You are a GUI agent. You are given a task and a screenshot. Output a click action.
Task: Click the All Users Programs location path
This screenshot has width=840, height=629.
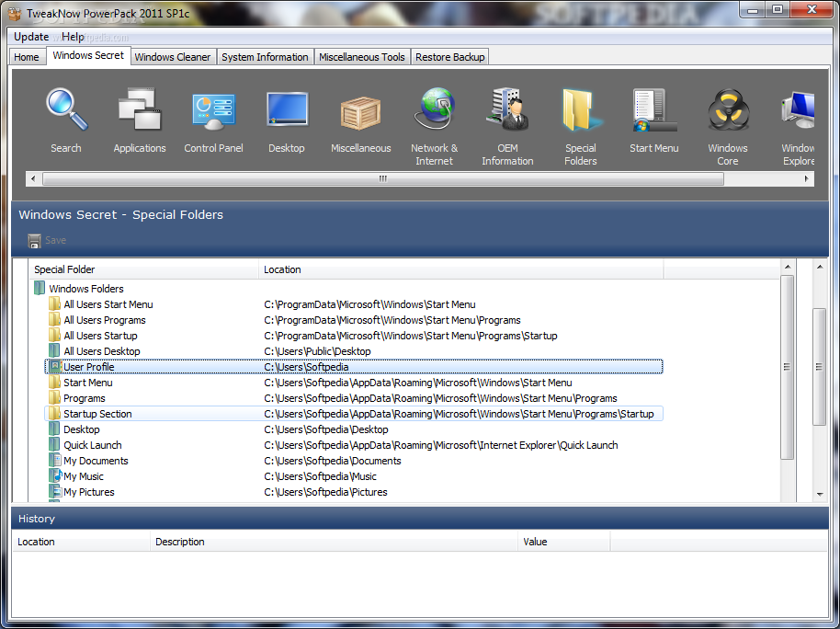392,320
